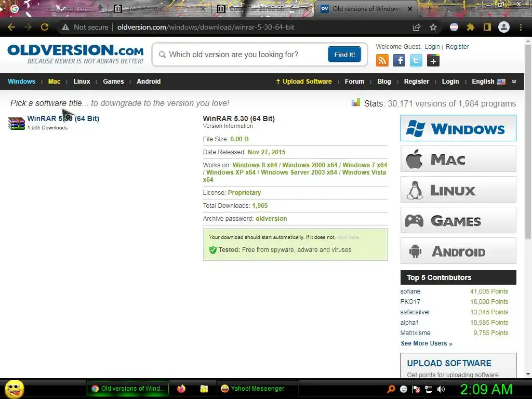Viewport: 532px width, 399px height.
Task: Follow the Login link beside Welcome Guest
Action: [432, 46]
